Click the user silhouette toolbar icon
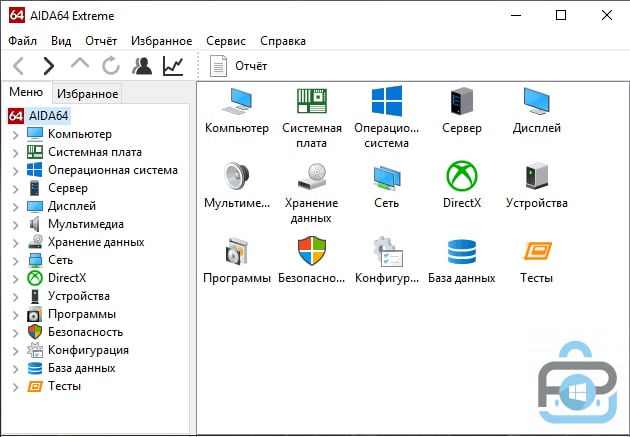 (142, 66)
